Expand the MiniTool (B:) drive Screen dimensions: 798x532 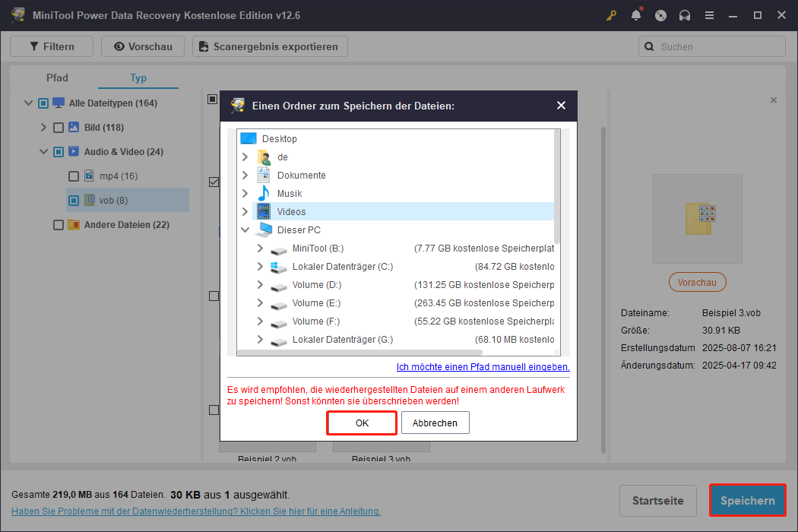[x=260, y=248]
